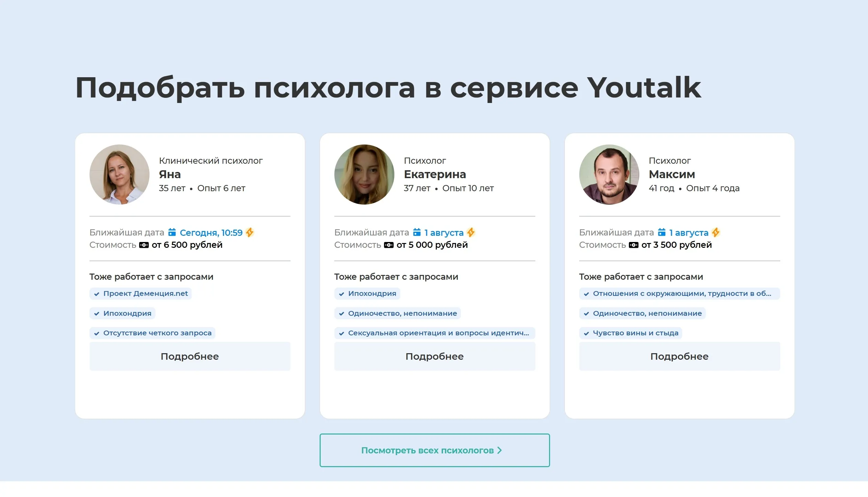
Task: Click Екатерина's profile photo
Action: coord(364,174)
